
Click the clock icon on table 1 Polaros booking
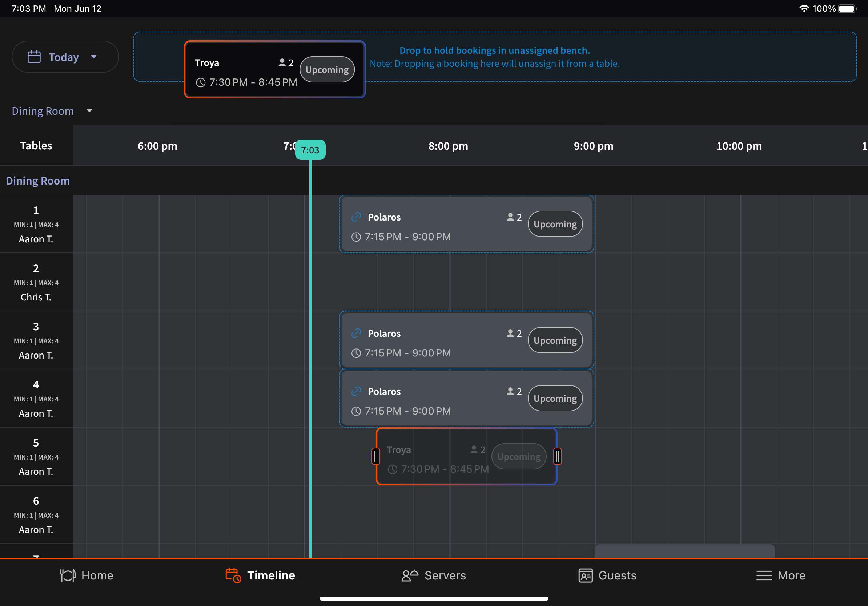click(356, 237)
